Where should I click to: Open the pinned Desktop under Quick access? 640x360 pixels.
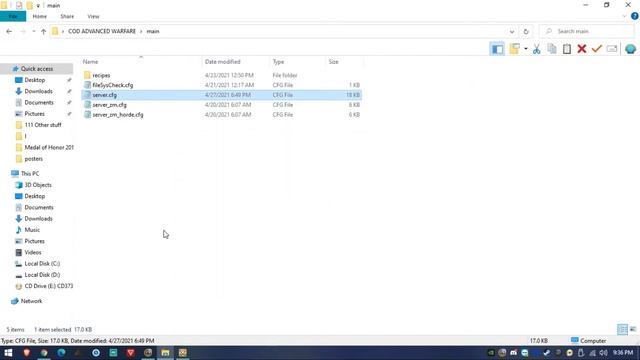point(35,80)
